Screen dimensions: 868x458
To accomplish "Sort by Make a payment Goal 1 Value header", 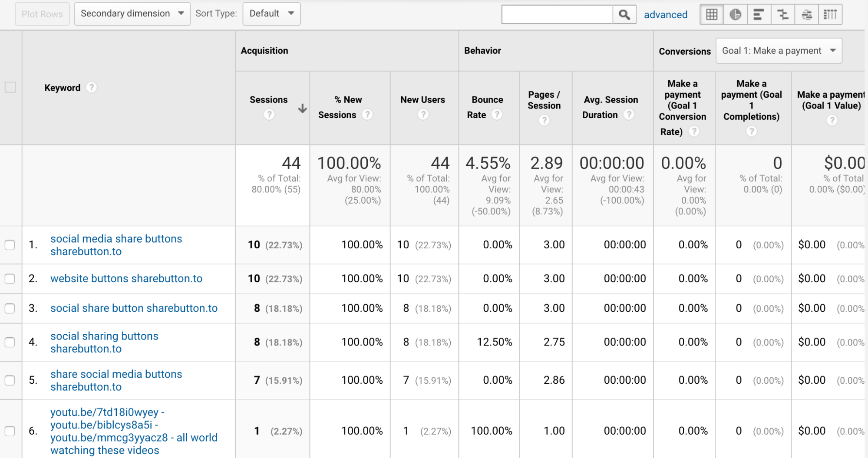I will click(x=831, y=100).
